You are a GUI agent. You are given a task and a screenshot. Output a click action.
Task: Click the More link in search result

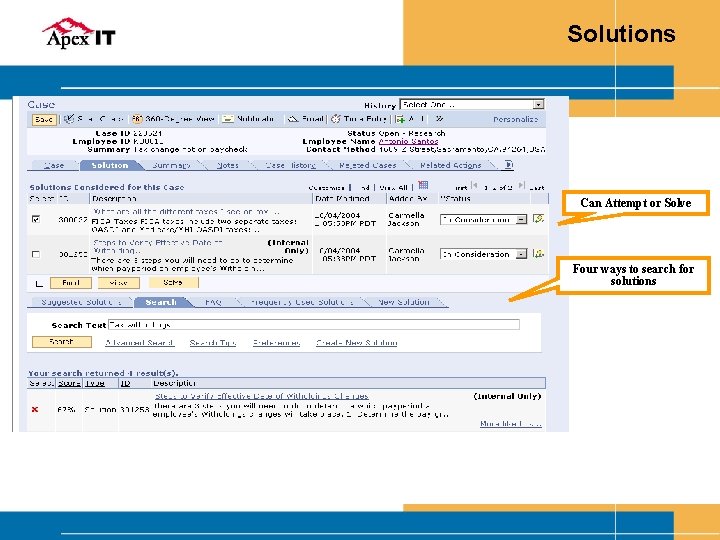pyautogui.click(x=511, y=423)
